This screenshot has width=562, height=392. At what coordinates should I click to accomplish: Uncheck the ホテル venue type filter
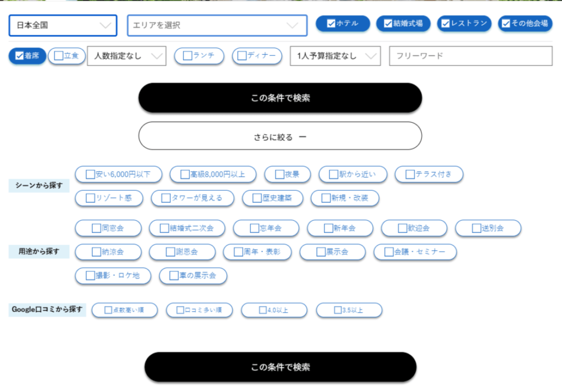[342, 24]
